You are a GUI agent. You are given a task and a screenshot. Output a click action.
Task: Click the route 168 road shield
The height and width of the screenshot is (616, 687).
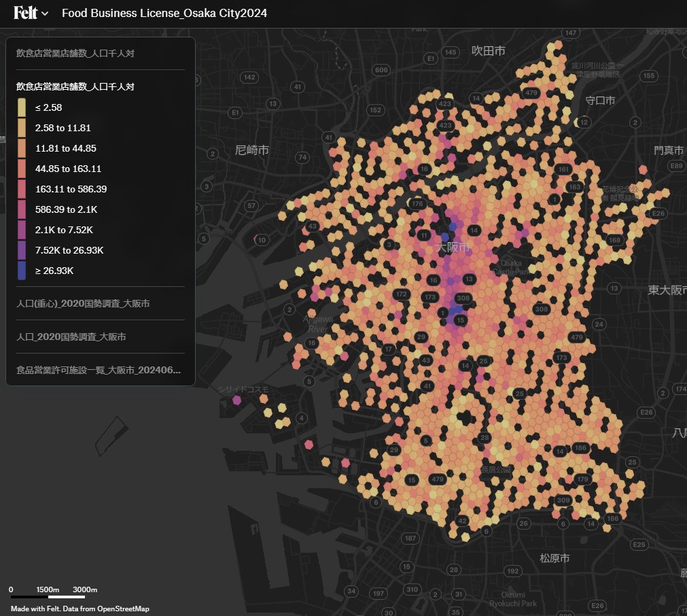tap(615, 240)
